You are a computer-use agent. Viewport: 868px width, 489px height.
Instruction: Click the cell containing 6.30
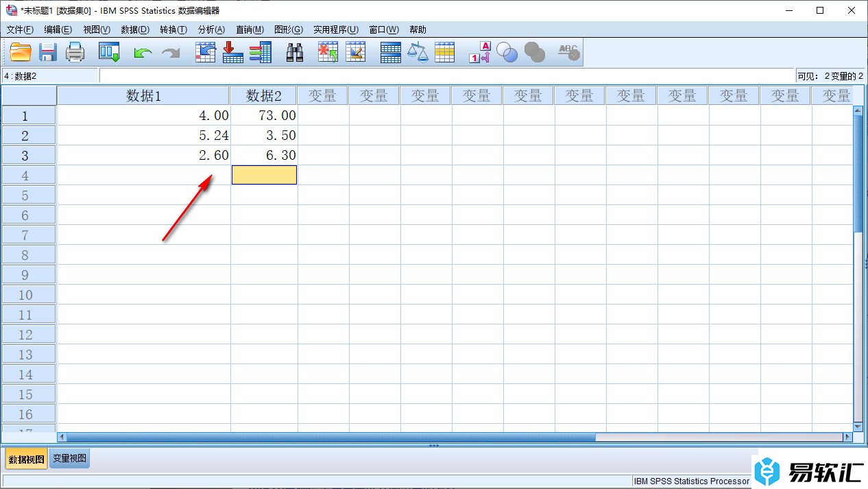264,156
